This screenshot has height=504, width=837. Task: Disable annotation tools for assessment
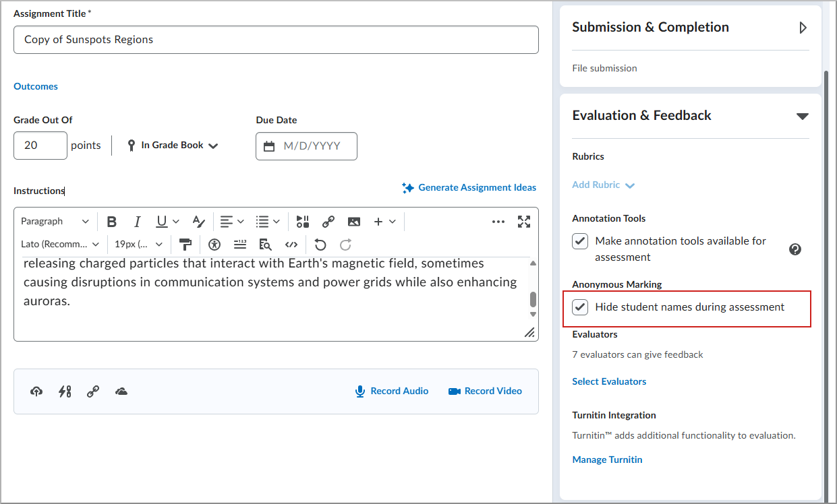pos(579,241)
